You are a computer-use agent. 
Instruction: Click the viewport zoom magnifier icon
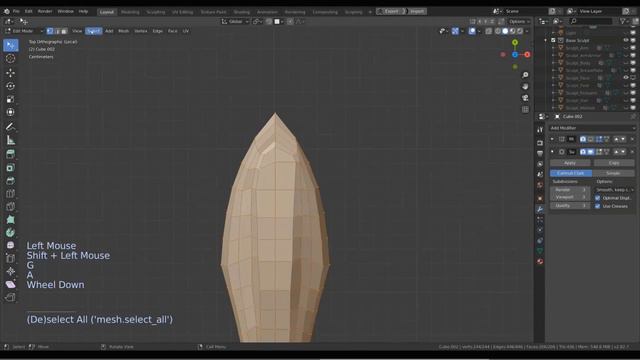coord(525,75)
